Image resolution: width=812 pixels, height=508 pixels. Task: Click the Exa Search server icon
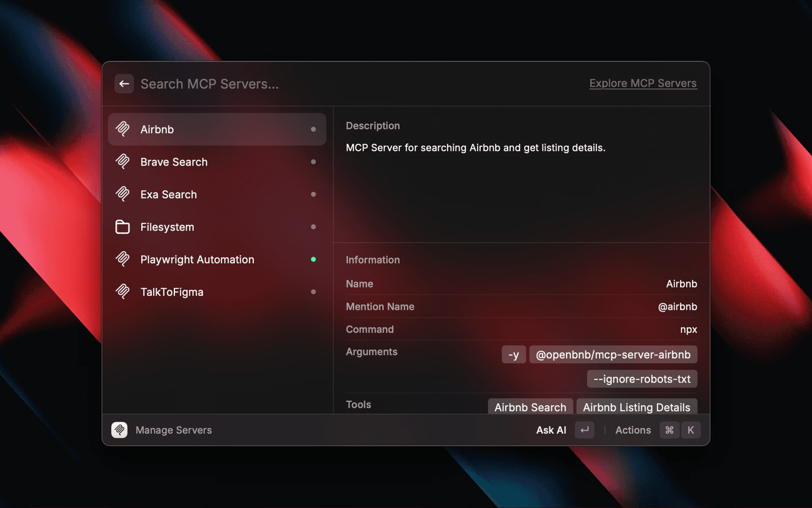[x=123, y=194]
